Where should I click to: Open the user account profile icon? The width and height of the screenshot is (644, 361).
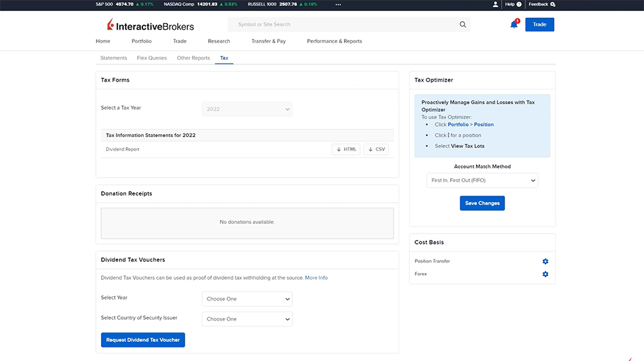click(495, 4)
